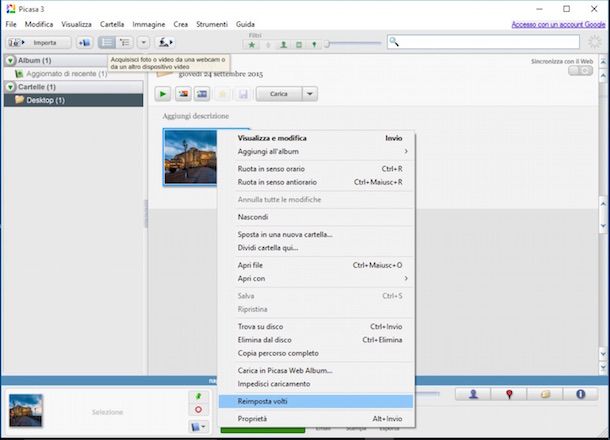Toggle the flat library list view
Viewport: 610px width, 440px height.
tap(108, 43)
